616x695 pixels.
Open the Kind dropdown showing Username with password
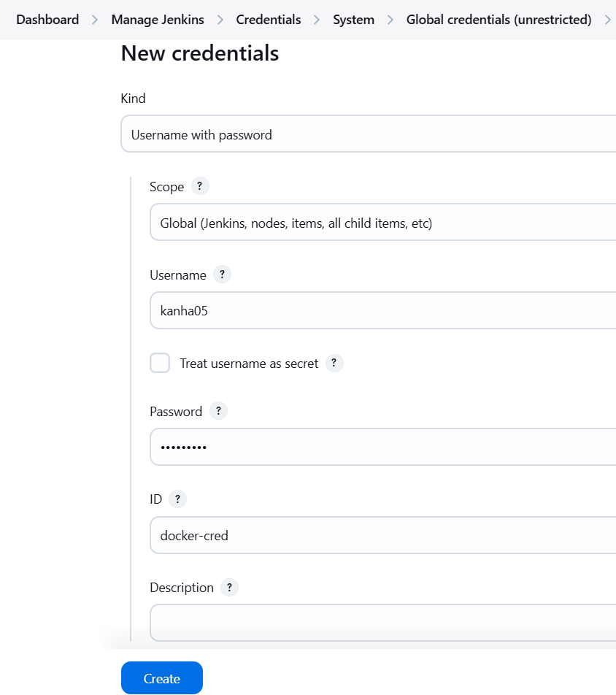369,134
